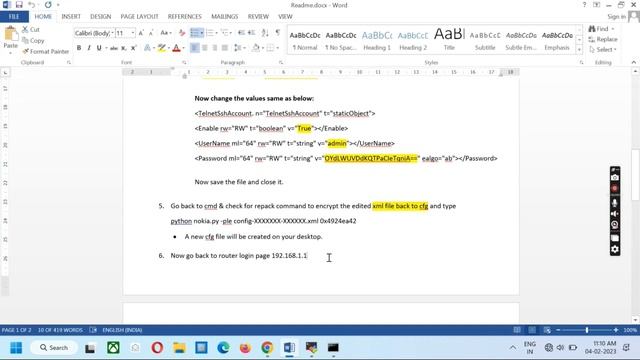Expand the Styles gallery More arrow
The image size is (640, 360).
pyautogui.click(x=579, y=50)
